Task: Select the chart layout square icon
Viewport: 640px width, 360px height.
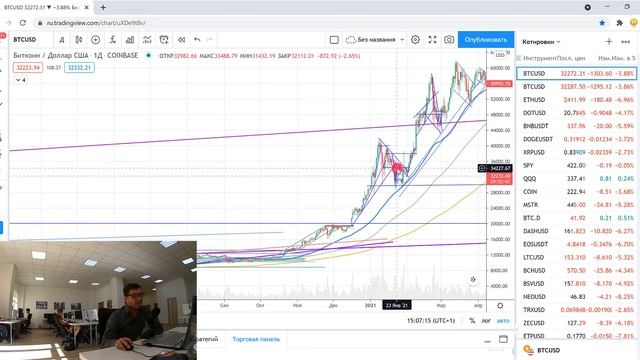Action: click(x=334, y=40)
